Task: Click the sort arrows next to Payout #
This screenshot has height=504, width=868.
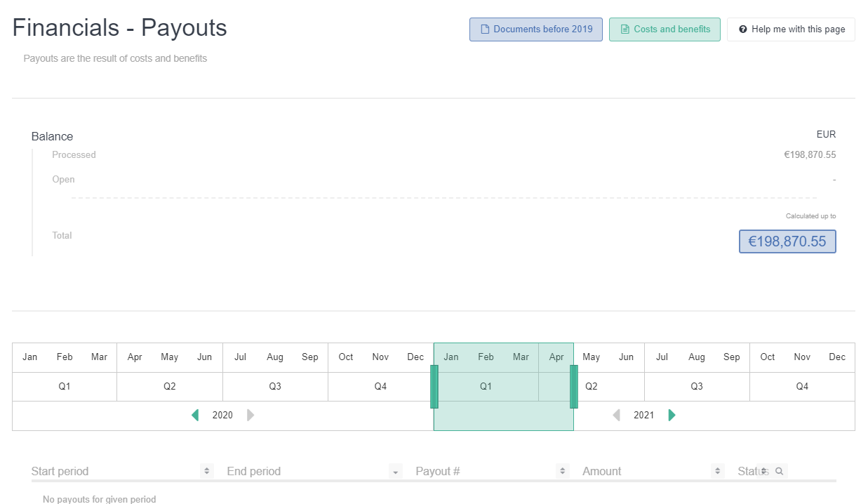Action: click(562, 472)
